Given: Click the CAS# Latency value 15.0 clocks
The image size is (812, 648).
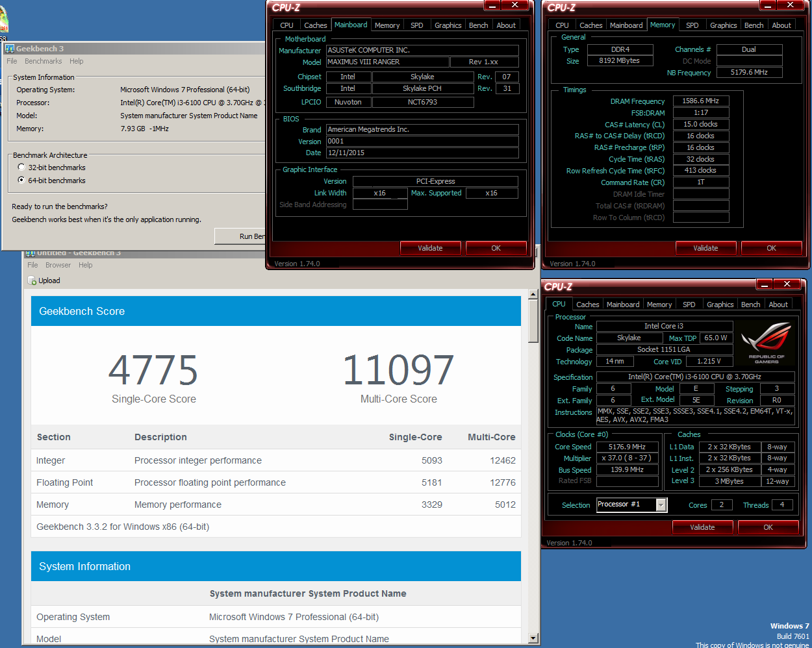Looking at the screenshot, I should pos(701,124).
